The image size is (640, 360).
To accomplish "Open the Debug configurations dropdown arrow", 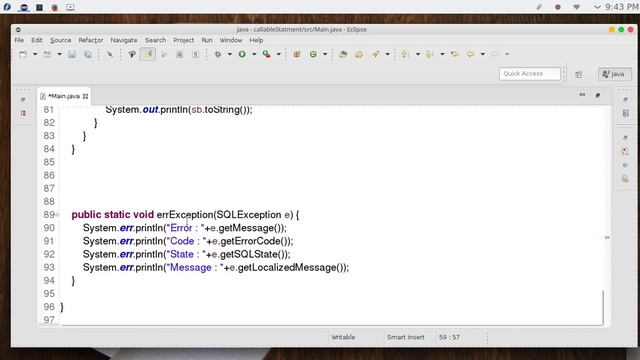I will point(229,54).
